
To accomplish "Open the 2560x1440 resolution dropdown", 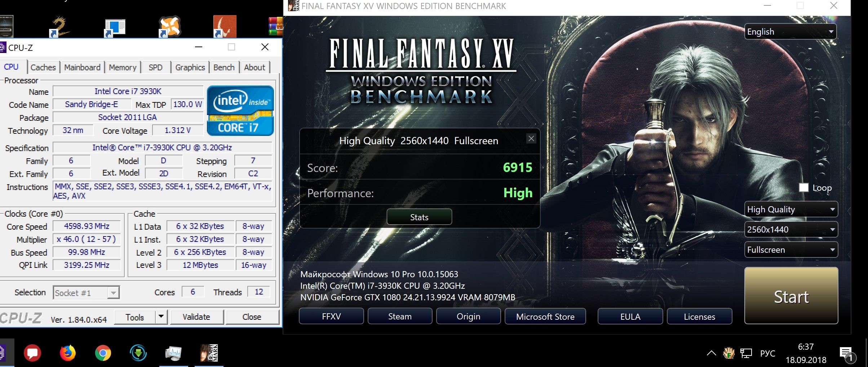I will coord(791,230).
